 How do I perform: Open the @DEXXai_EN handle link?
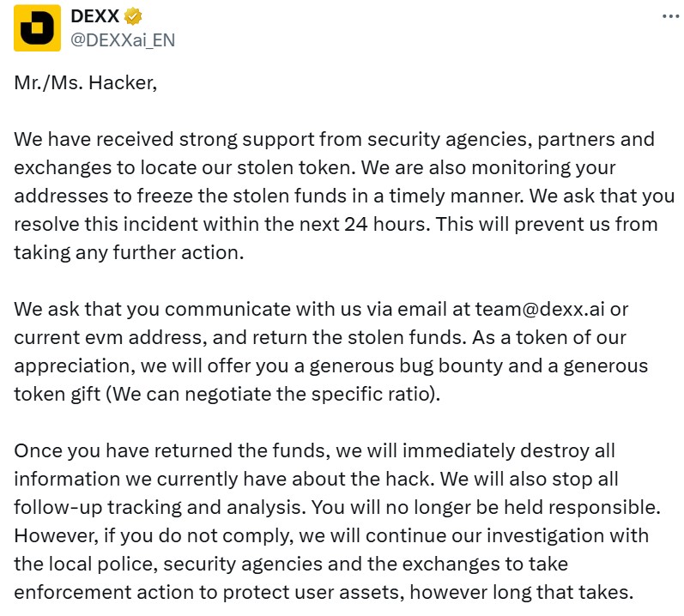(123, 40)
